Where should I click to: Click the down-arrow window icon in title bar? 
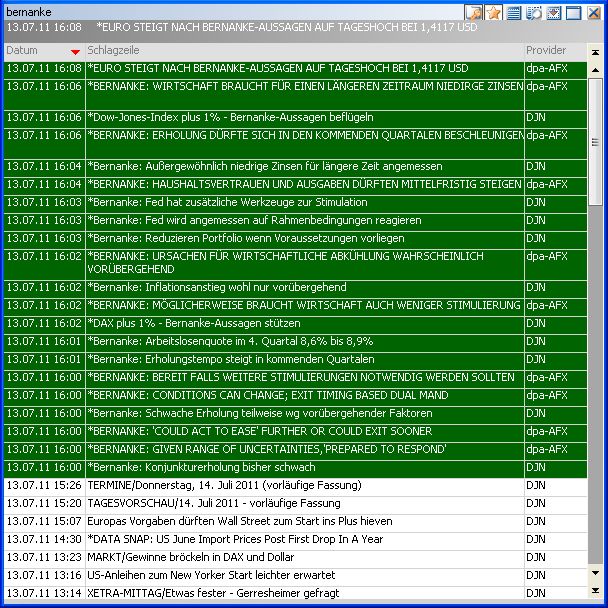(x=553, y=12)
